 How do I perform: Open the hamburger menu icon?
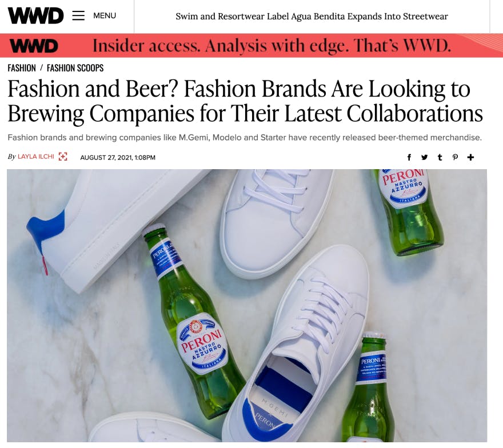(78, 15)
